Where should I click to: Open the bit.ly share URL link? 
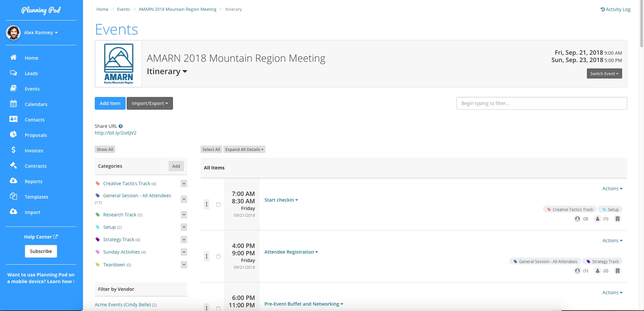(116, 133)
